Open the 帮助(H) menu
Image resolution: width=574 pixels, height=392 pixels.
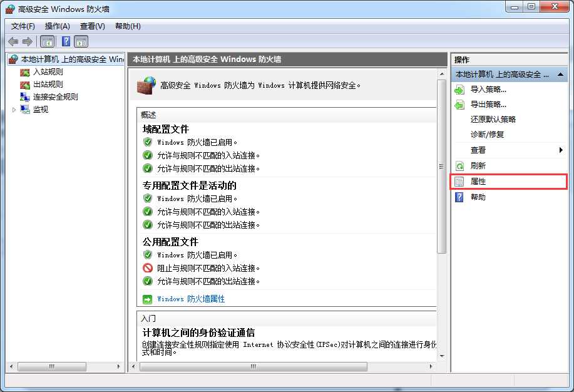coord(128,26)
